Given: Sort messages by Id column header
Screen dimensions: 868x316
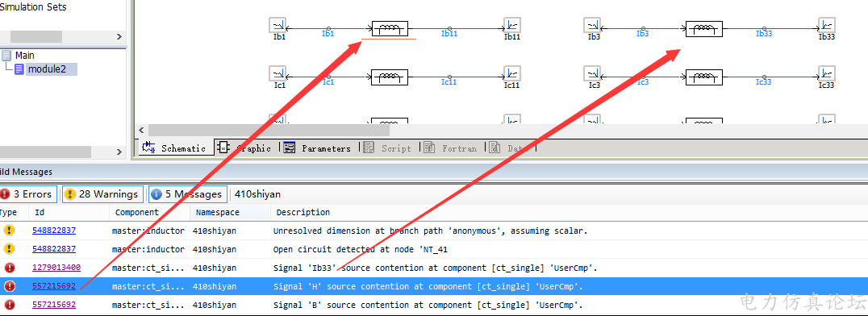Looking at the screenshot, I should [40, 212].
